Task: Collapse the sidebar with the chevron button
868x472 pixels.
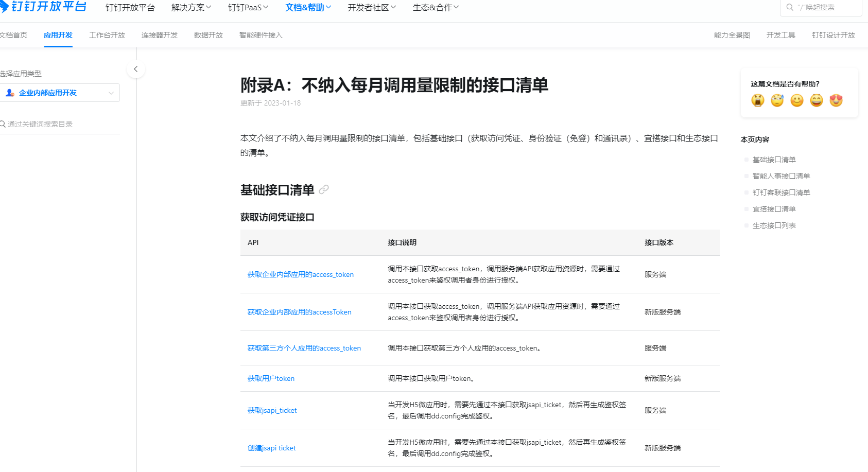Action: point(136,69)
